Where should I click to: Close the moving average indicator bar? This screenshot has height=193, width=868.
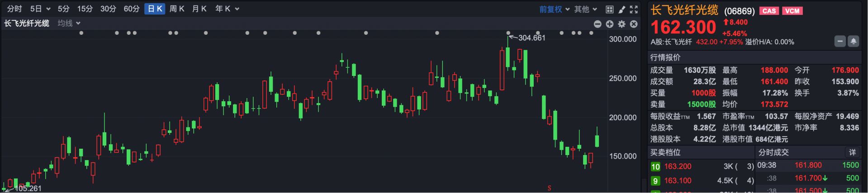pos(634,24)
